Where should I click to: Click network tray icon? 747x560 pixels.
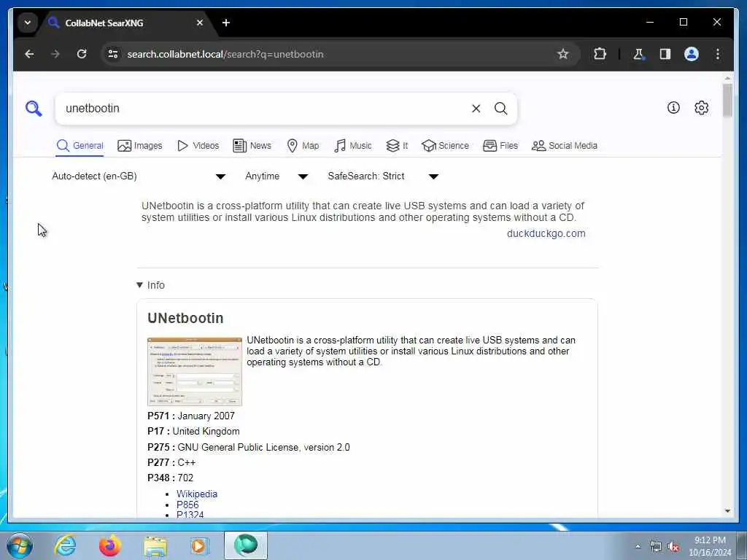[656, 547]
